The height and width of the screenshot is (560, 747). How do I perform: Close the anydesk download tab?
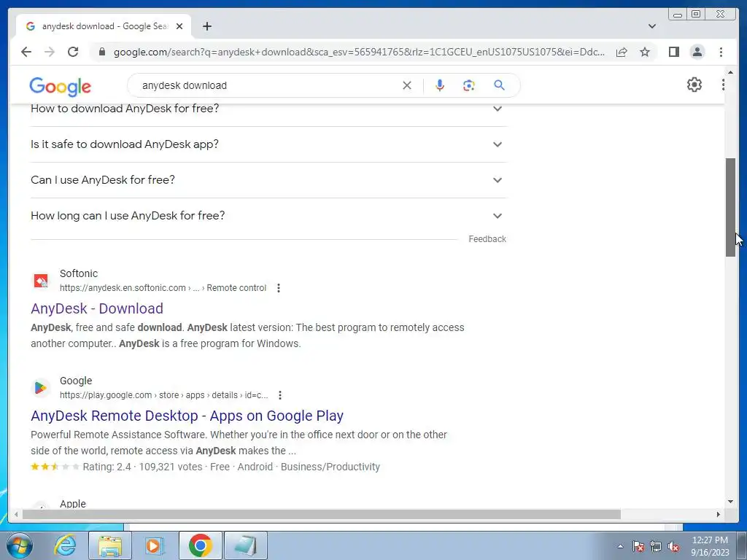click(179, 26)
